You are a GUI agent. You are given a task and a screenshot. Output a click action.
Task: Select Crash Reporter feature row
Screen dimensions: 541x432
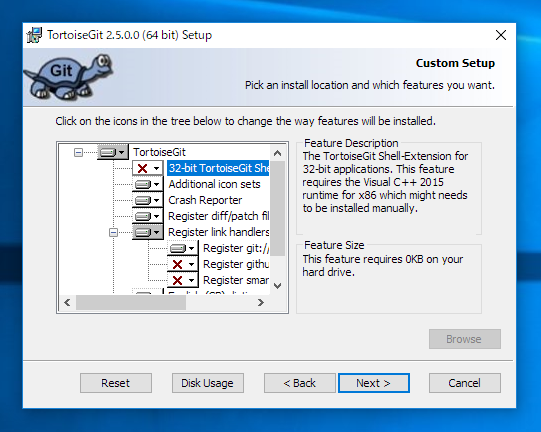(x=205, y=200)
